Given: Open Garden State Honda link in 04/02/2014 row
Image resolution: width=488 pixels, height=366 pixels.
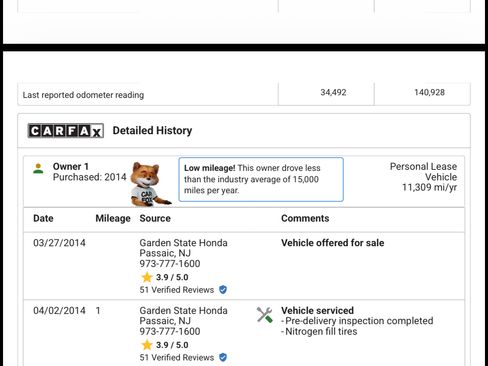Looking at the screenshot, I should (183, 310).
